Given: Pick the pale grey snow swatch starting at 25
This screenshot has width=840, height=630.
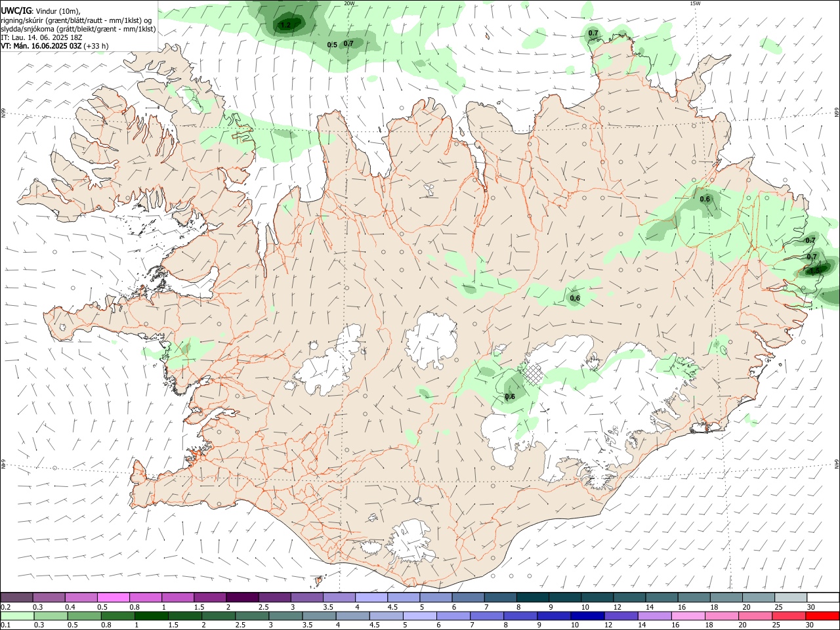Looking at the screenshot, I should tap(790, 597).
